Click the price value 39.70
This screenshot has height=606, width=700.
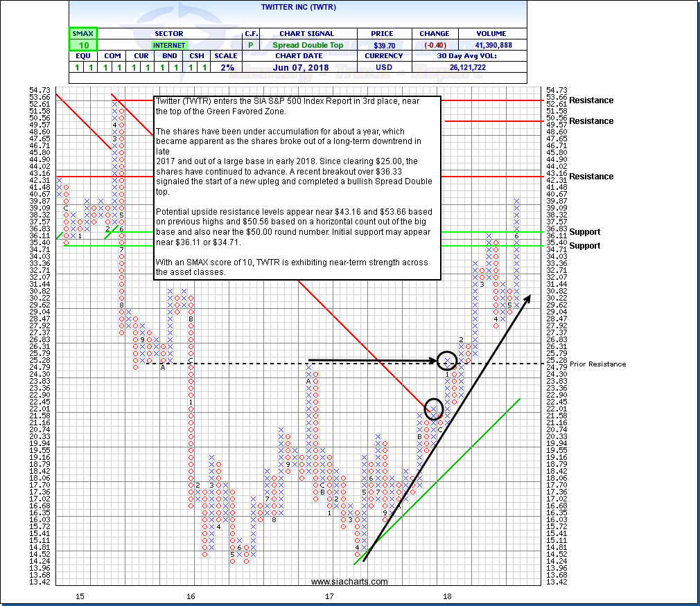coord(385,44)
